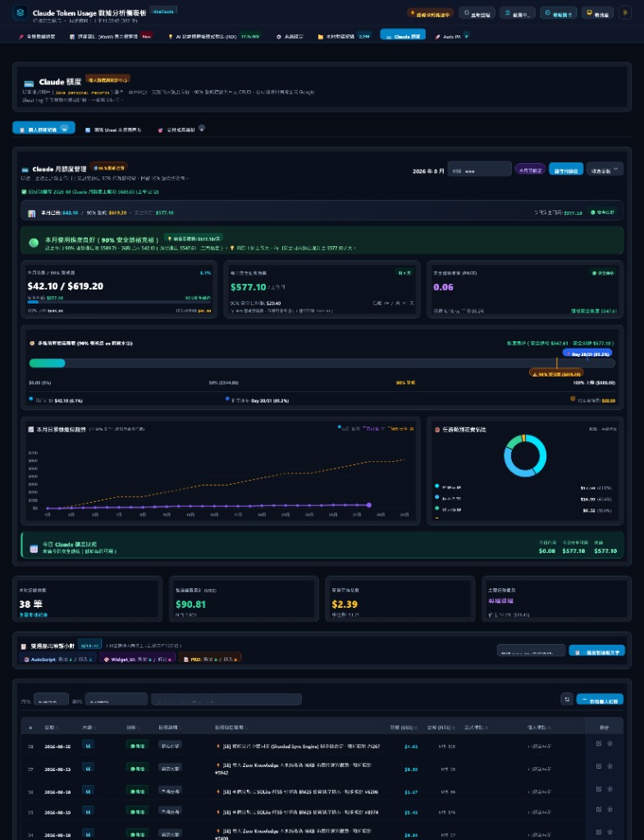Click the Day 20/31 marker on the progress bar
This screenshot has width=644, height=840.
point(587,354)
